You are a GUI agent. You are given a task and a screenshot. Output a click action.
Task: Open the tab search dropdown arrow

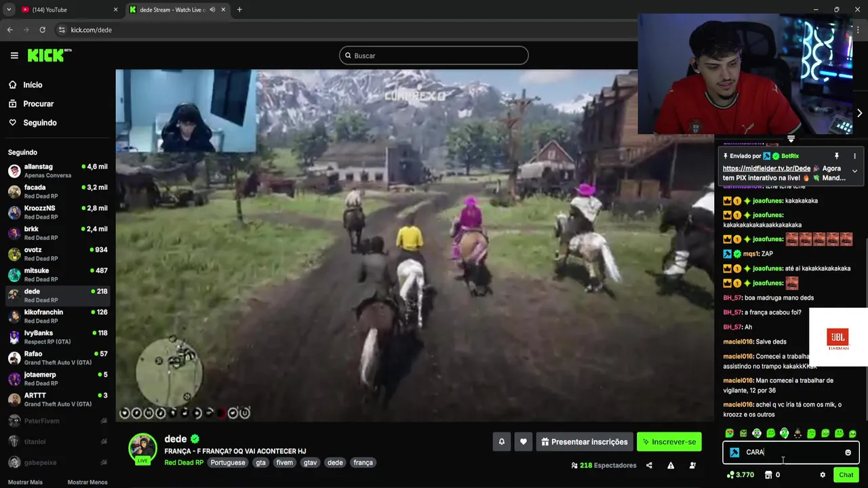tap(9, 9)
